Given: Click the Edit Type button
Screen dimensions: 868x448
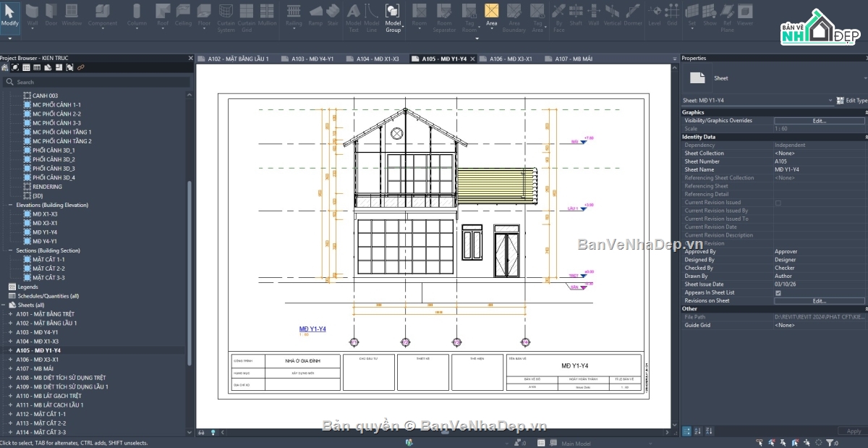Looking at the screenshot, I should point(851,101).
